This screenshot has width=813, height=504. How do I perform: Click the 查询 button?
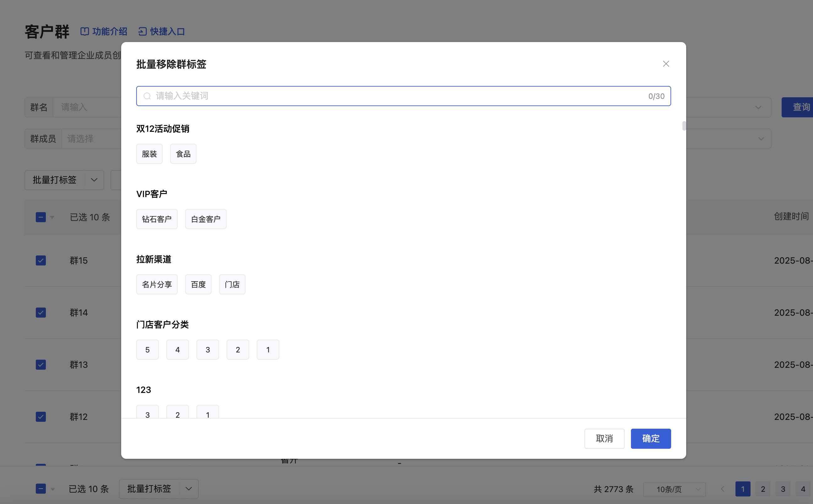(797, 107)
